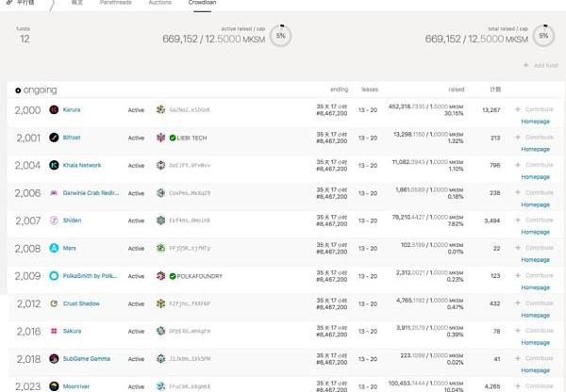Click Karura contributor count 13,287
Viewport: 566px width, 392px height.
point(491,110)
